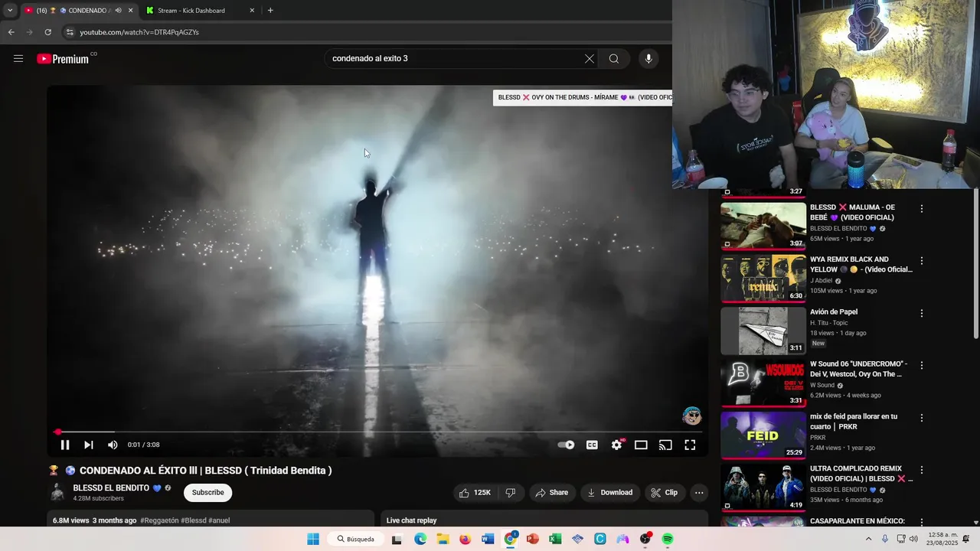Viewport: 980px width, 551px height.
Task: Go to YouTube Premium home logo
Action: point(64,59)
